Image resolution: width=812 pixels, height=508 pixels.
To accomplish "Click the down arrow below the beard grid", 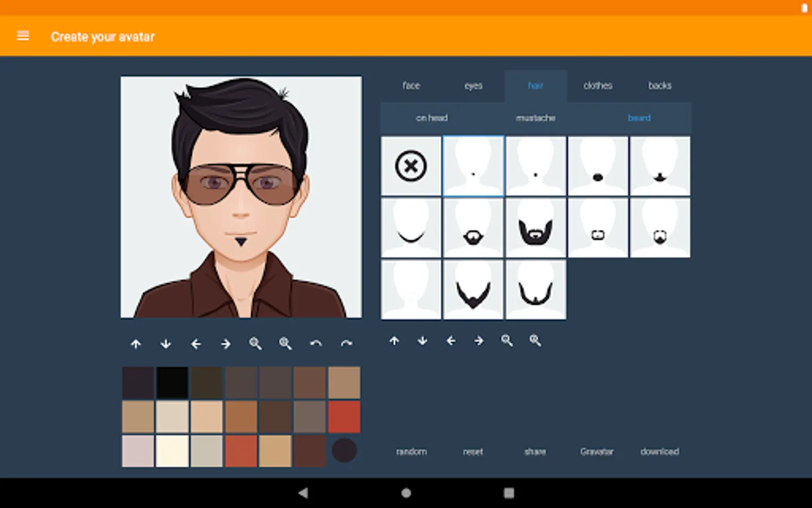I will [x=422, y=341].
